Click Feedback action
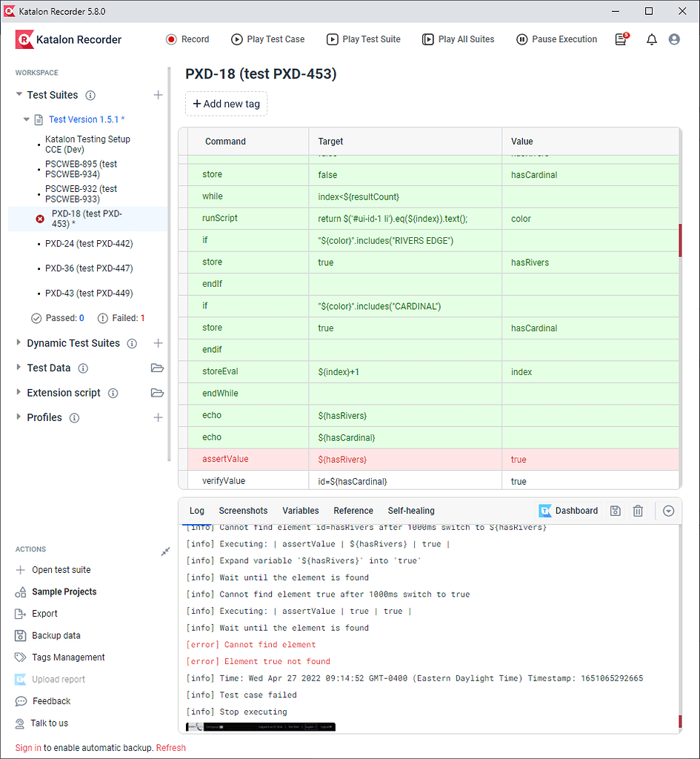Screen dimensions: 700x759 (43, 701)
